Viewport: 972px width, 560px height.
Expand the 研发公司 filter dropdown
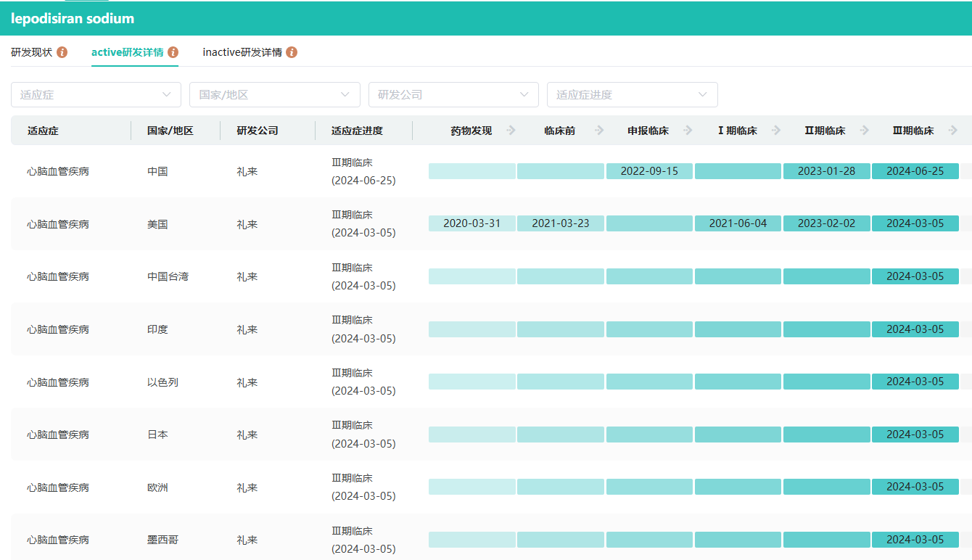click(453, 94)
